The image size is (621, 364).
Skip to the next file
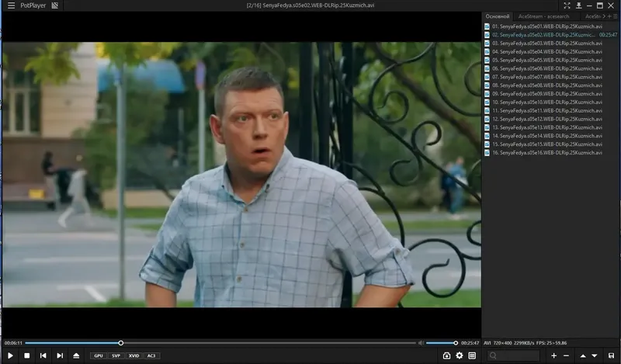[x=60, y=355]
